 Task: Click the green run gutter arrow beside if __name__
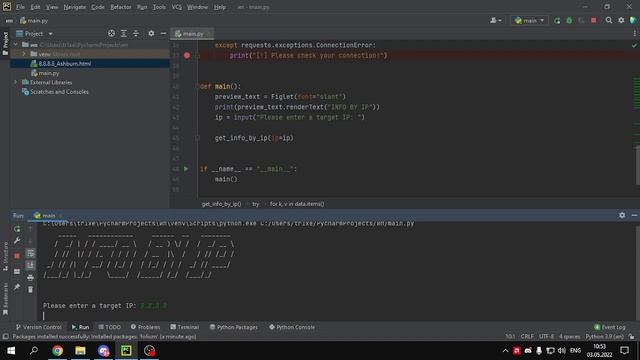[186, 169]
